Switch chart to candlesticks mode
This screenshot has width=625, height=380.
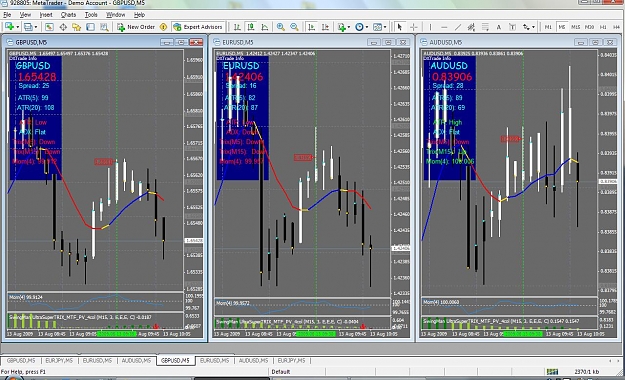(251, 27)
